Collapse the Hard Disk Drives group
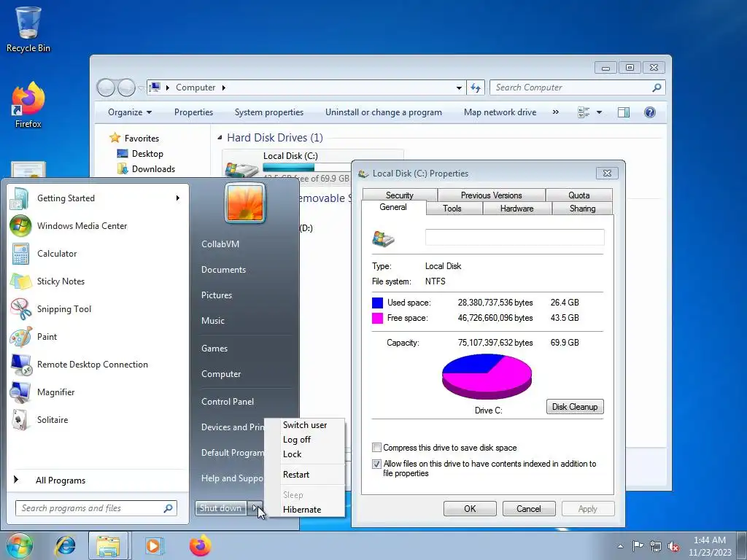747x560 pixels. [220, 138]
